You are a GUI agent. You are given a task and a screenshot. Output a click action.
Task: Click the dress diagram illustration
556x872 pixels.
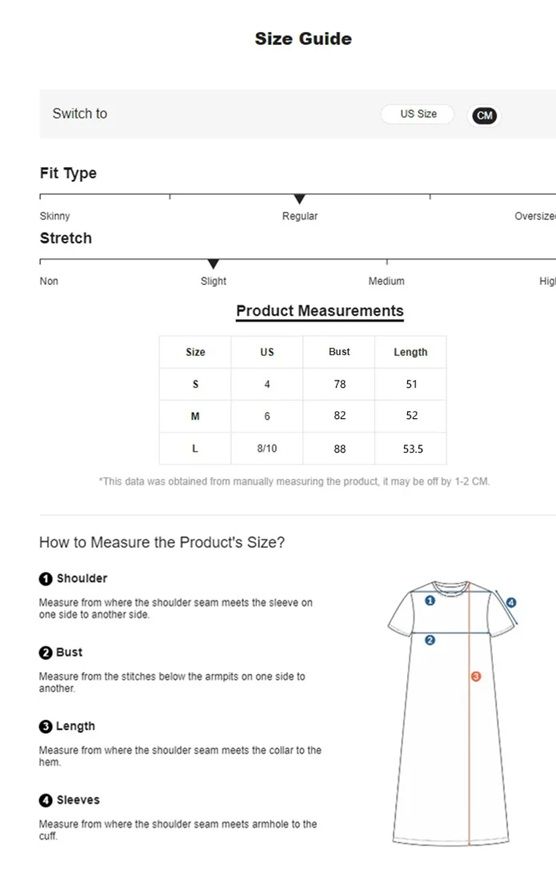click(453, 713)
